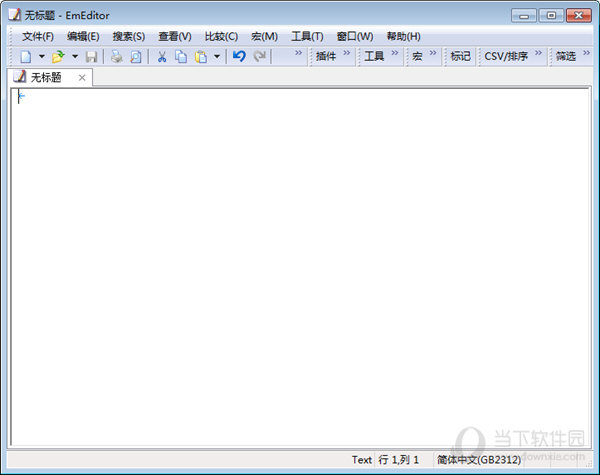Expand the 宏 toolbar overflow chevron
This screenshot has height=475, width=600.
pyautogui.click(x=433, y=52)
